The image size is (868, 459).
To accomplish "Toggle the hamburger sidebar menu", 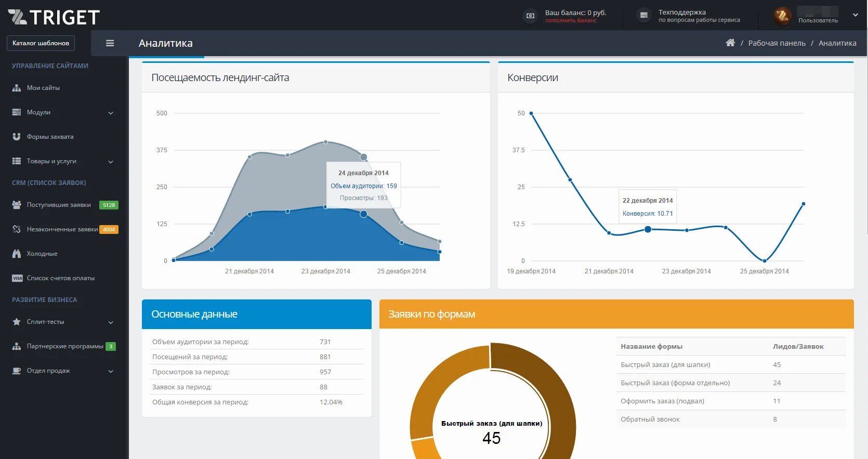I will tap(110, 43).
